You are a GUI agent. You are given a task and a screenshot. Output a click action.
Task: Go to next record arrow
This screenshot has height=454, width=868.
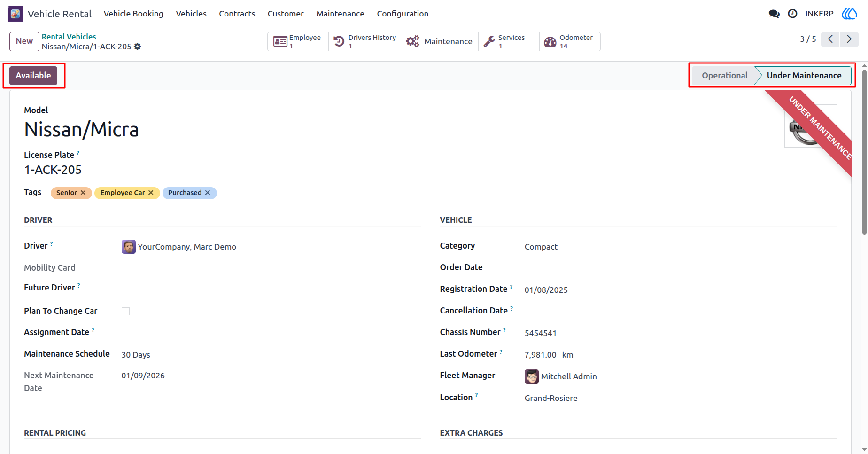(849, 39)
